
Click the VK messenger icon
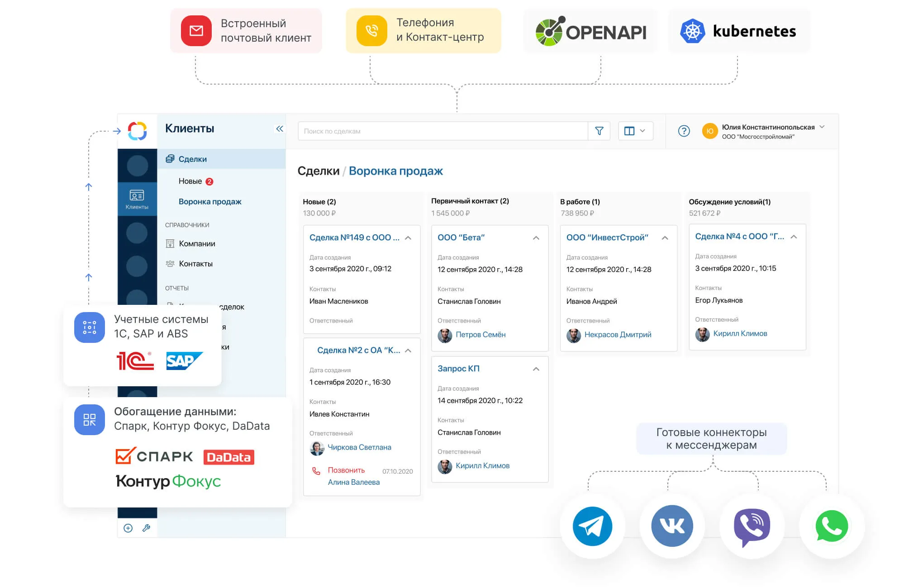pos(672,526)
